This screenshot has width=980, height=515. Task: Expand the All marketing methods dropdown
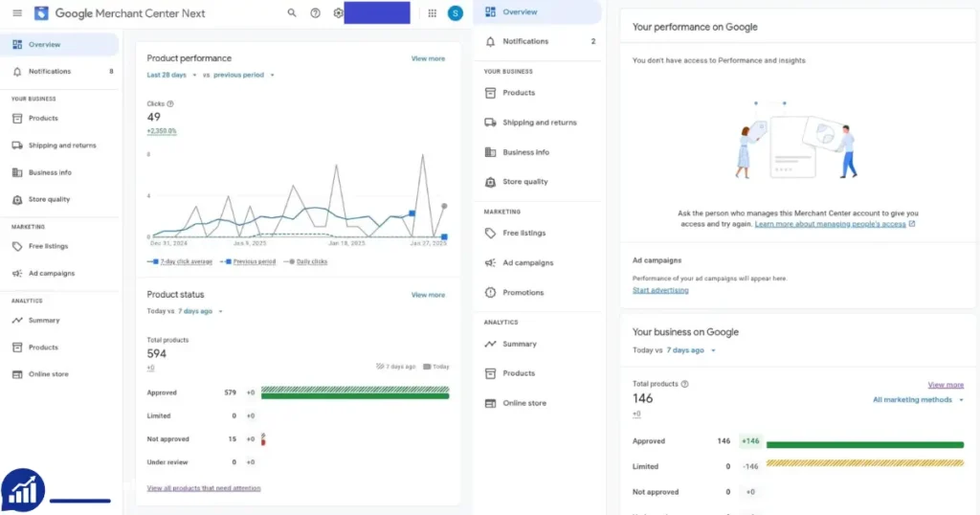[x=918, y=400]
